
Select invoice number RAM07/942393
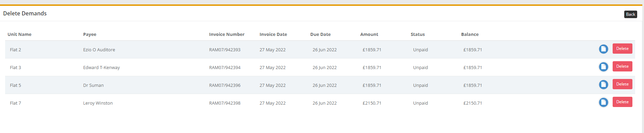[x=225, y=50]
